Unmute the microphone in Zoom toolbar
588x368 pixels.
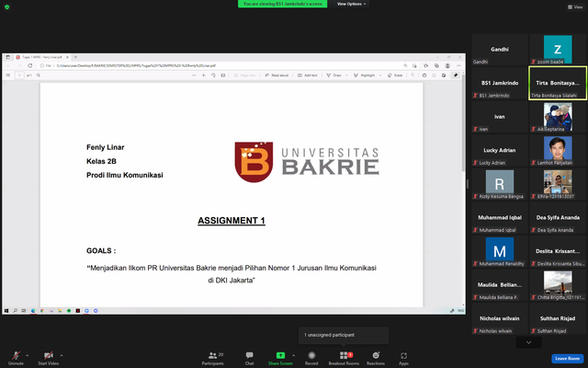[x=16, y=358]
